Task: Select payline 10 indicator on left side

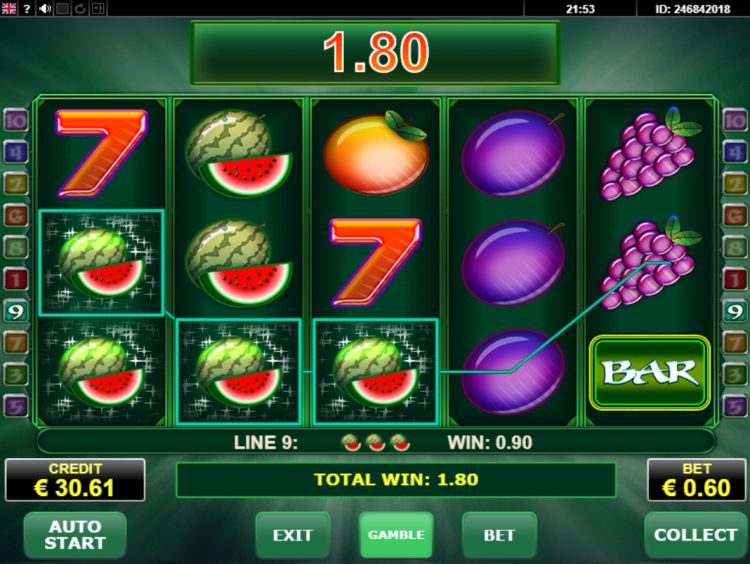Action: (x=16, y=121)
